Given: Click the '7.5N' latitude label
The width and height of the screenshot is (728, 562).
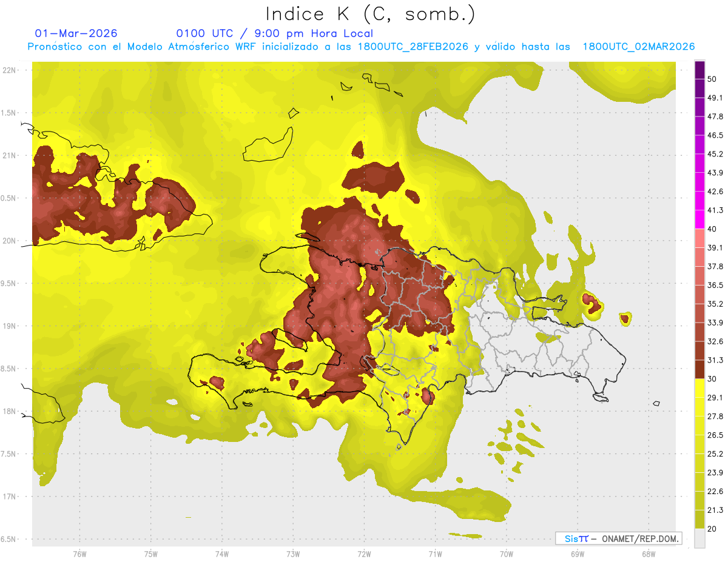Looking at the screenshot, I should (8, 454).
